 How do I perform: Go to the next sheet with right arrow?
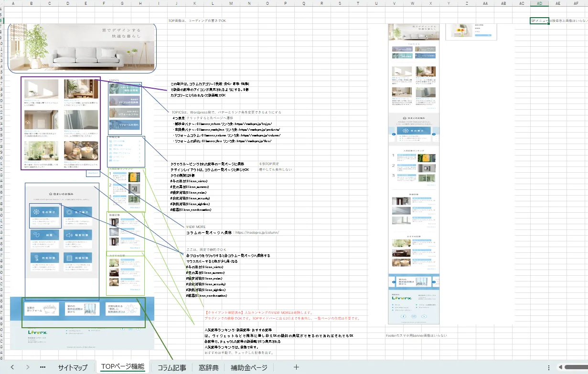click(x=28, y=367)
